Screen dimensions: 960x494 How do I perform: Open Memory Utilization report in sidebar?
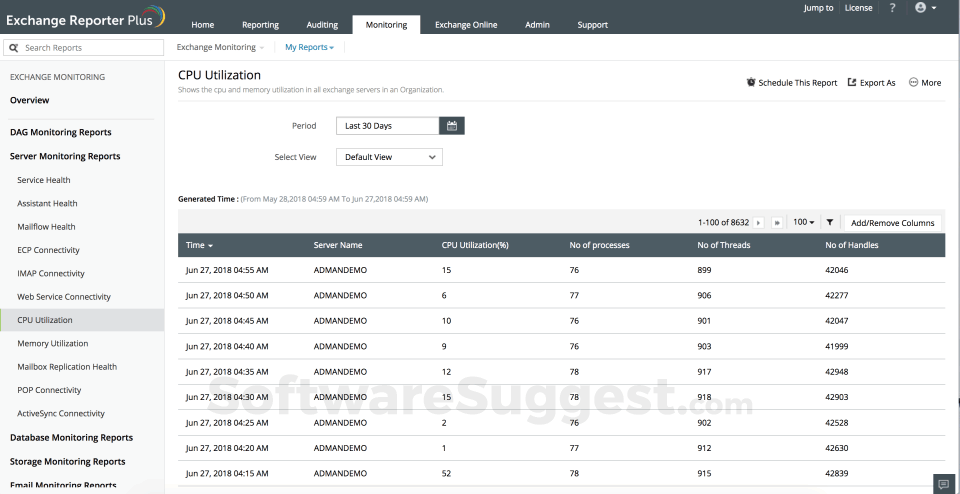(53, 343)
